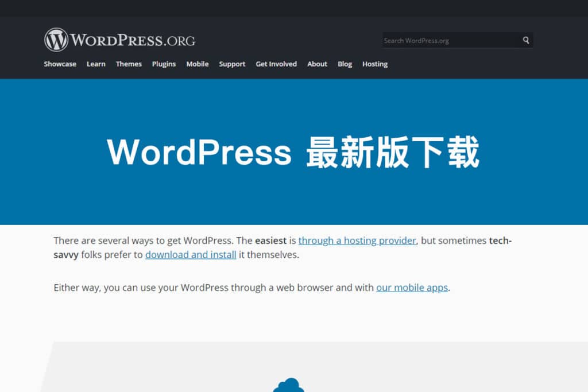Go to the Themes page

(x=129, y=64)
